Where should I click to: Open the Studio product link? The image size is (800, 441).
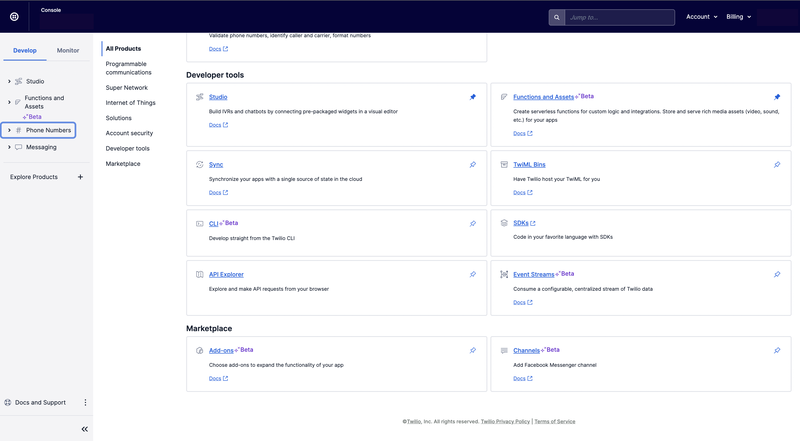click(218, 97)
